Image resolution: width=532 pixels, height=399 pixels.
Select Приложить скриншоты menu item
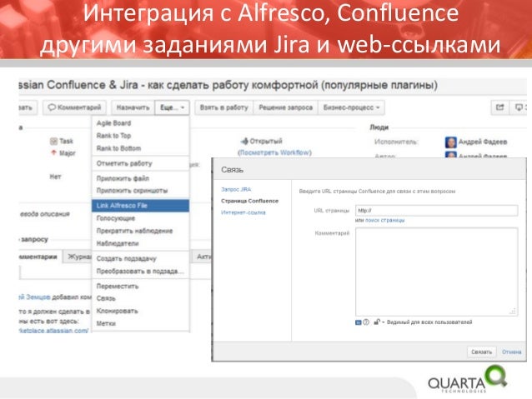tap(140, 191)
